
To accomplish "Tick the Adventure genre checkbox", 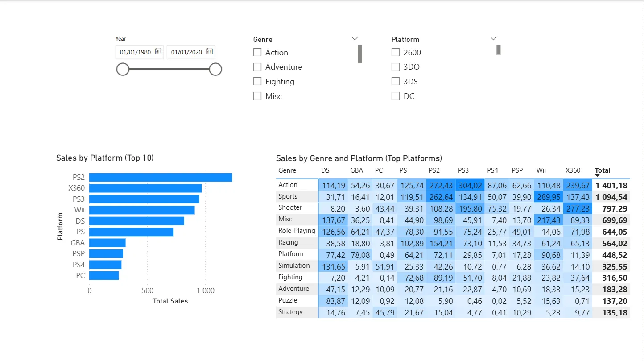I will (257, 67).
